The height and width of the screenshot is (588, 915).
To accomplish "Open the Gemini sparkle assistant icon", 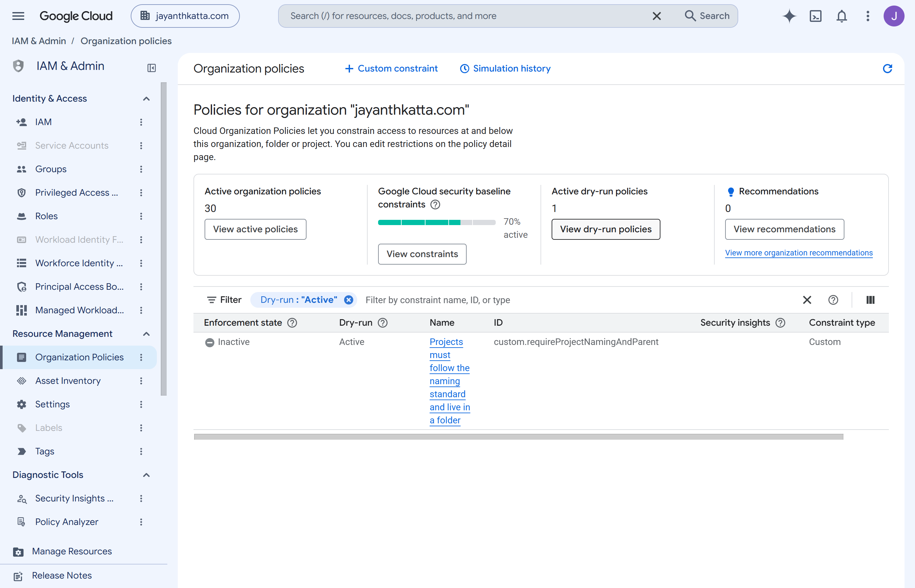I will pos(789,16).
